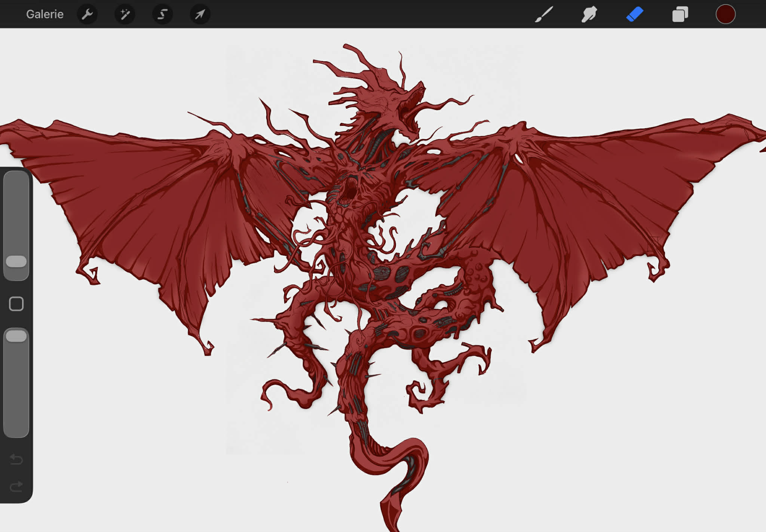Open the Actions wrench menu
Screen dimensions: 766x532
[87, 15]
